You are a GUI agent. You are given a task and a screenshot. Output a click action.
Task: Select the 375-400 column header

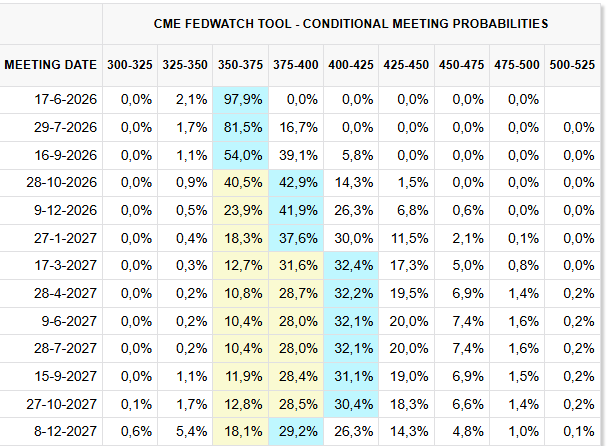(296, 65)
